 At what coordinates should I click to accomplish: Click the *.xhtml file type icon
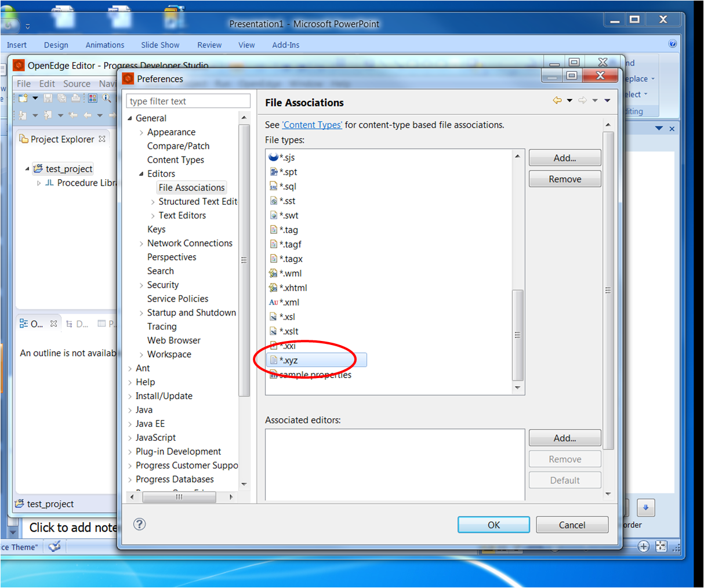(274, 288)
